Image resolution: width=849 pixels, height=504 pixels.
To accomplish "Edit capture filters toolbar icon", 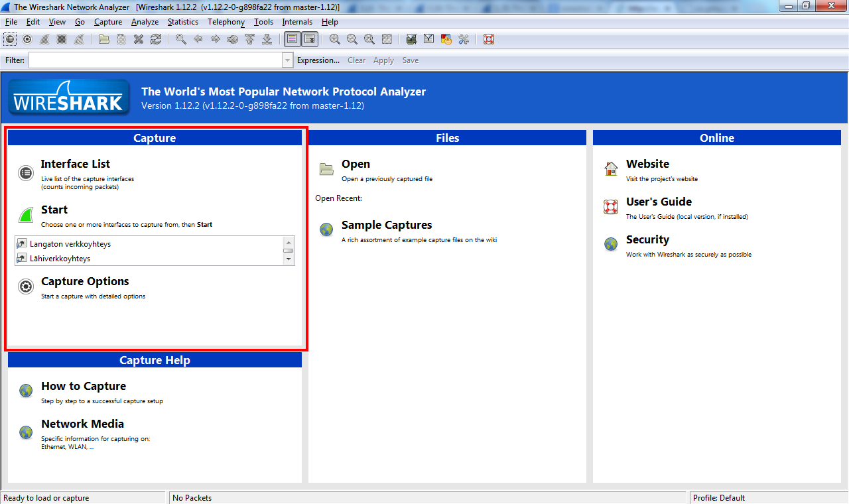I will point(412,39).
